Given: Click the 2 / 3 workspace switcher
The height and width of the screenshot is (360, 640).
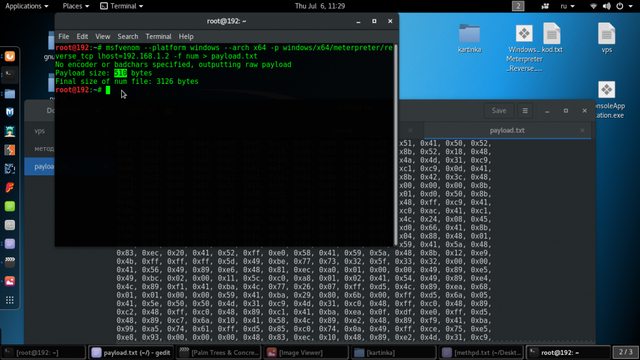Looking at the screenshot, I should coord(625,352).
